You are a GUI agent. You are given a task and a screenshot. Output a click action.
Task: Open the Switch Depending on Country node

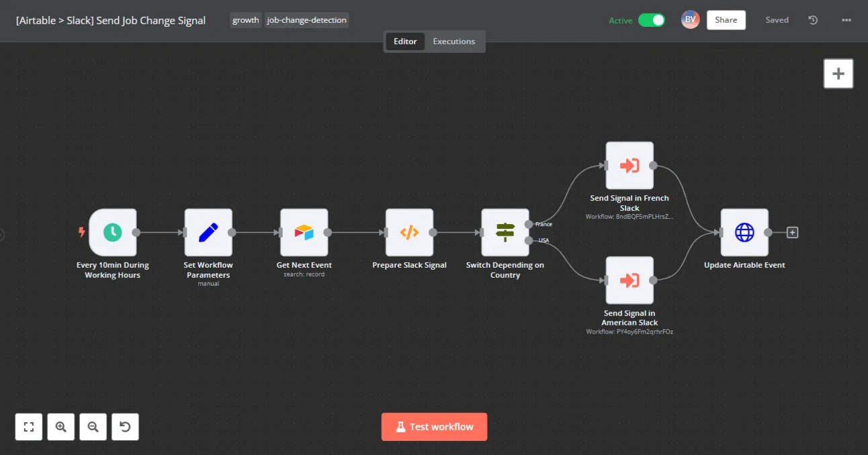(x=505, y=232)
